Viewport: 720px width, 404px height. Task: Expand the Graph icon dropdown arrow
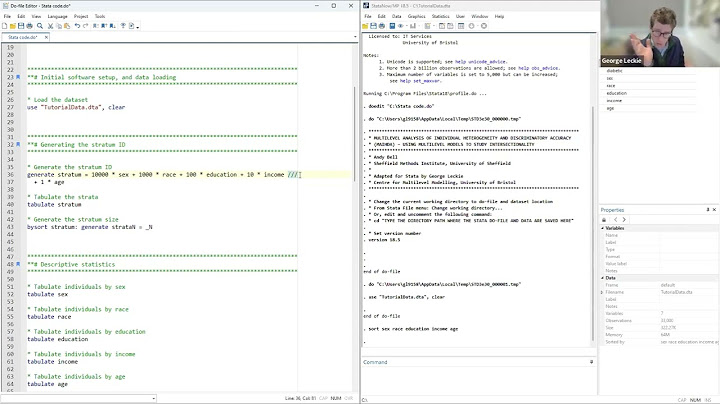tap(419, 26)
